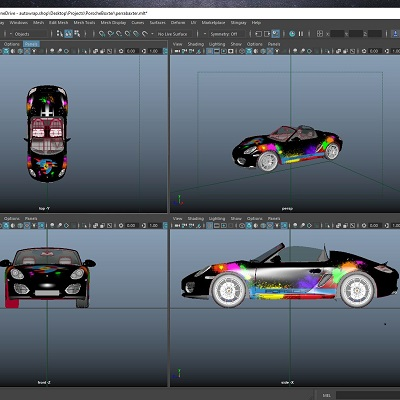Click the Y coordinate input field

356,34
